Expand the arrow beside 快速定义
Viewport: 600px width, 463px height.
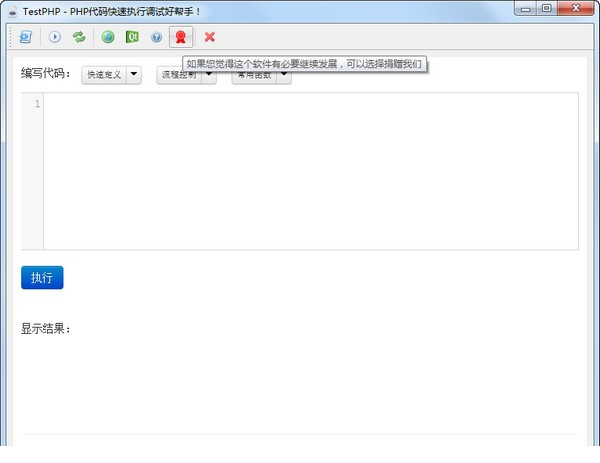[x=134, y=75]
